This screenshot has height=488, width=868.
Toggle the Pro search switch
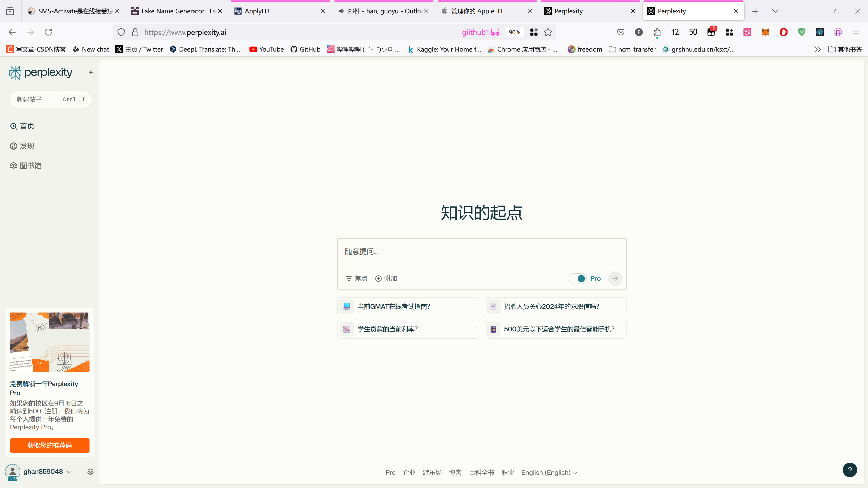point(578,278)
